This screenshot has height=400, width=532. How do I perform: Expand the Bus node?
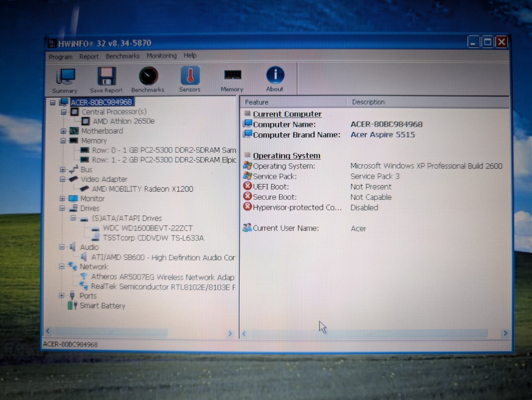[x=63, y=170]
